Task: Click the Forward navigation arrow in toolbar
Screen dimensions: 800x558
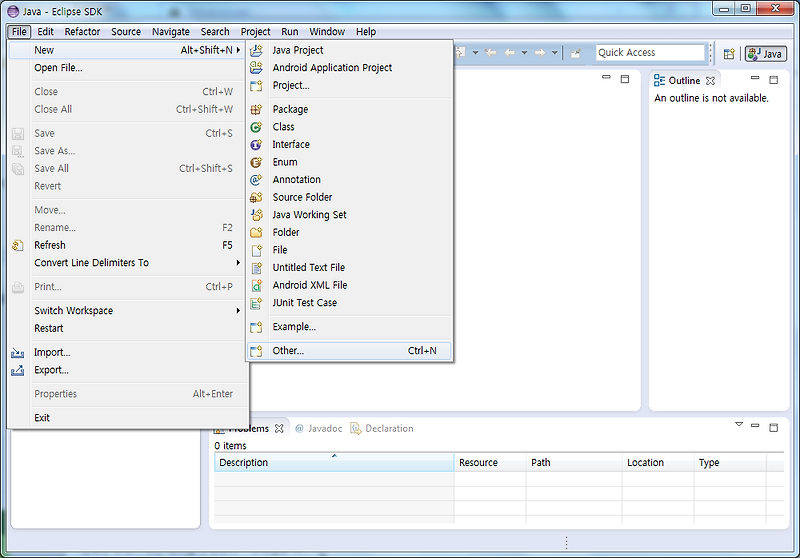Action: point(540,53)
